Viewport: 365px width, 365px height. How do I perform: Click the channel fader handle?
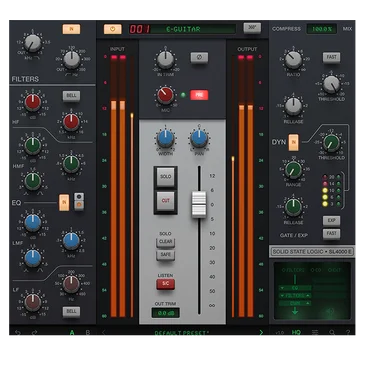coord(199,205)
